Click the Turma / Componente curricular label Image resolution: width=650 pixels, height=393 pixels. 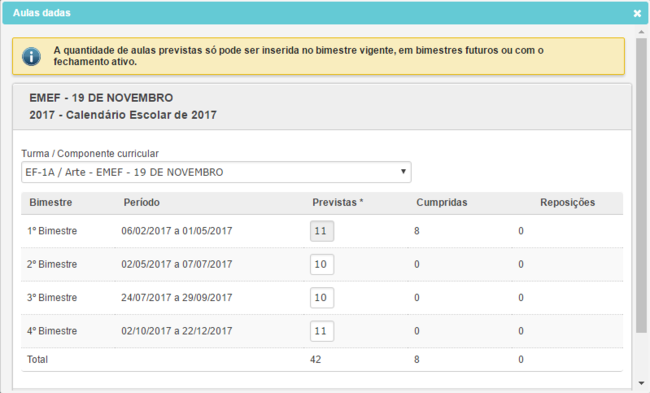[x=90, y=153]
